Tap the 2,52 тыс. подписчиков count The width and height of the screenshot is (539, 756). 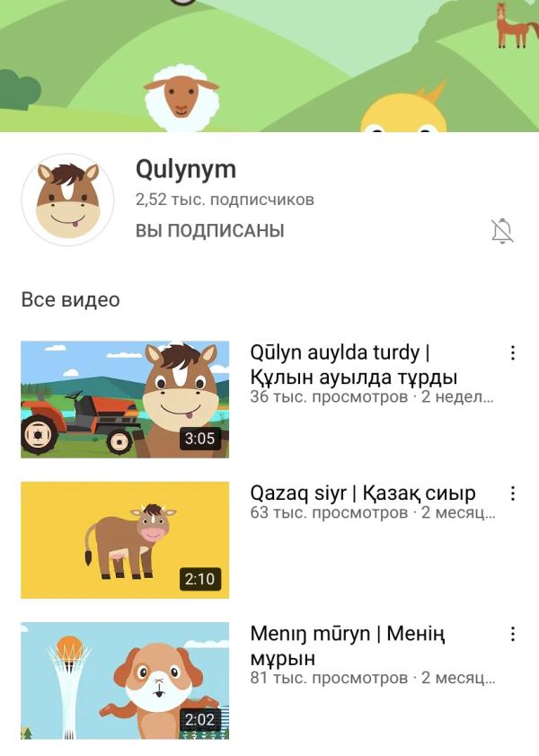tap(225, 200)
